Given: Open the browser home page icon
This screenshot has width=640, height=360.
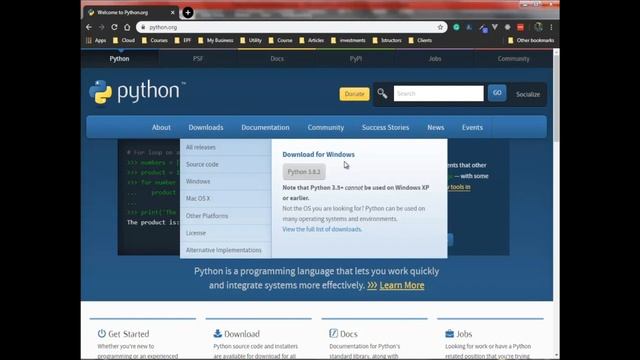Looking at the screenshot, I should pyautogui.click(x=127, y=27).
